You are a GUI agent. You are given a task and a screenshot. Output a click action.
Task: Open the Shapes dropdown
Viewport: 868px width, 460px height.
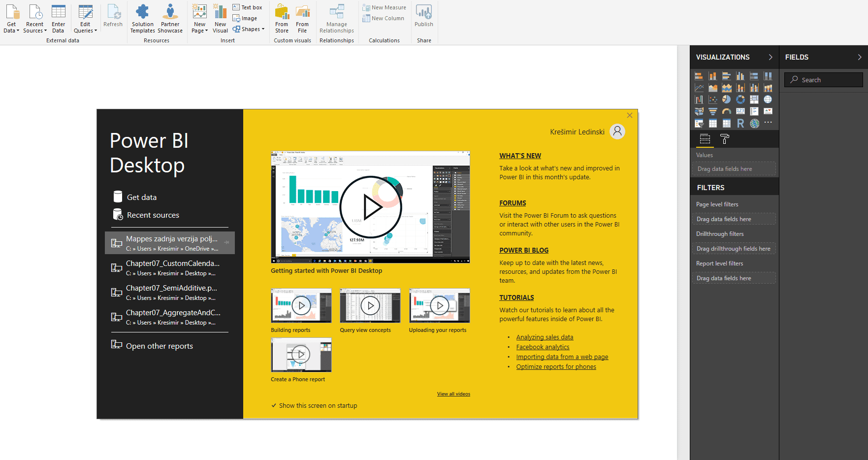[249, 29]
